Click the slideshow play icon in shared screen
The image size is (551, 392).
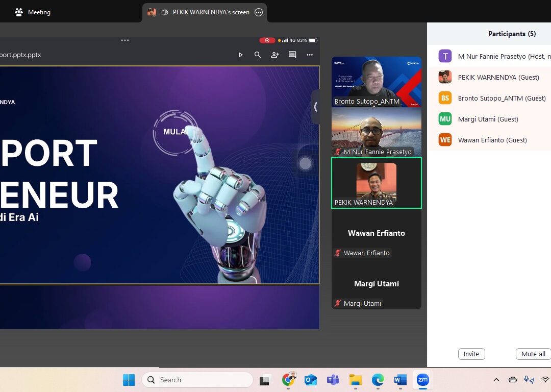click(240, 55)
